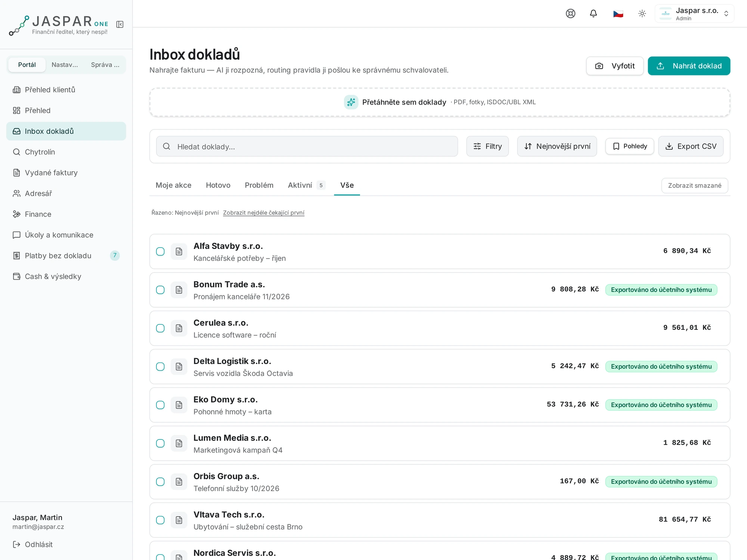Focus Hledat doklady search field
The width and height of the screenshot is (747, 560).
point(307,146)
